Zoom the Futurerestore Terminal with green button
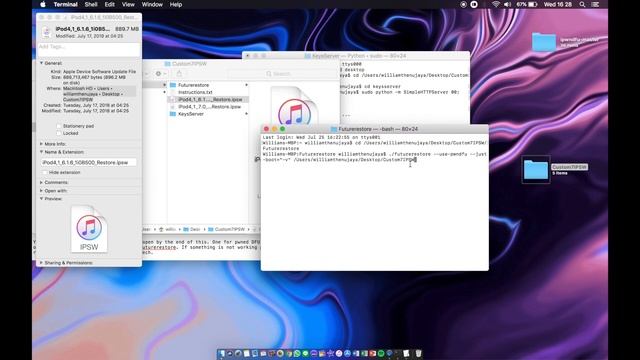Screen dimensions: 640x360 [282, 129]
